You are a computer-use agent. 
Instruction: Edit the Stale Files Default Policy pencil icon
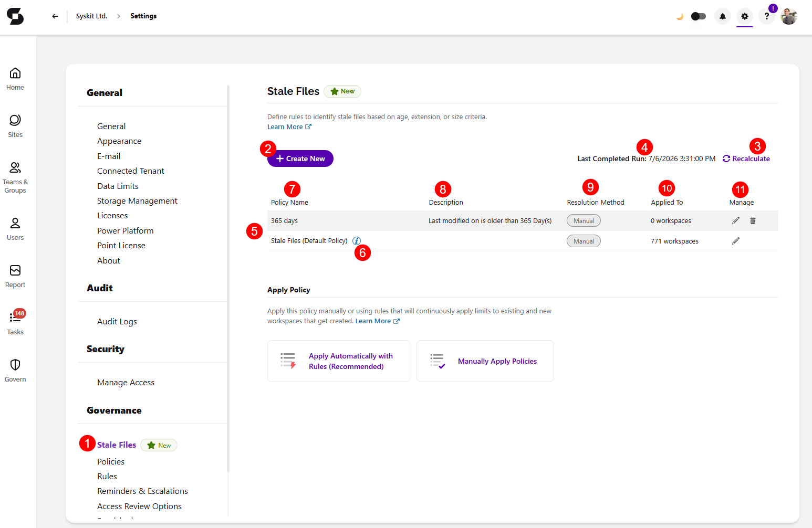[736, 241]
